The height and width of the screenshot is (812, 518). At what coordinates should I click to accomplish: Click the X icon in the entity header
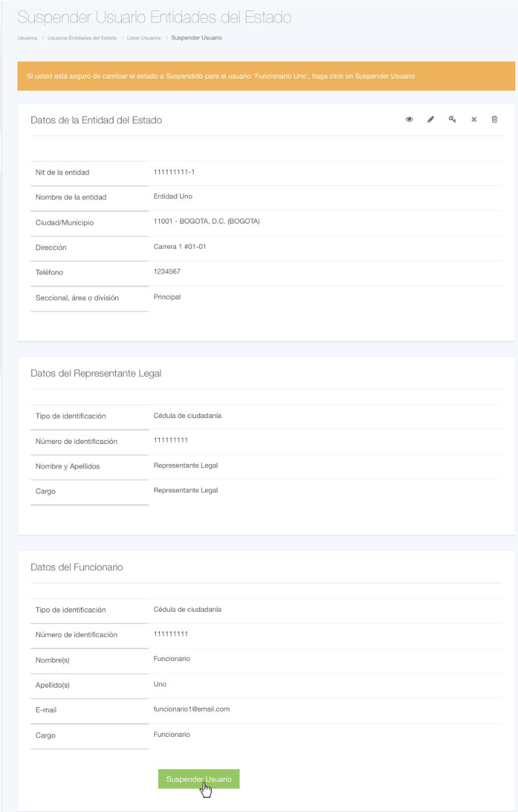[474, 120]
